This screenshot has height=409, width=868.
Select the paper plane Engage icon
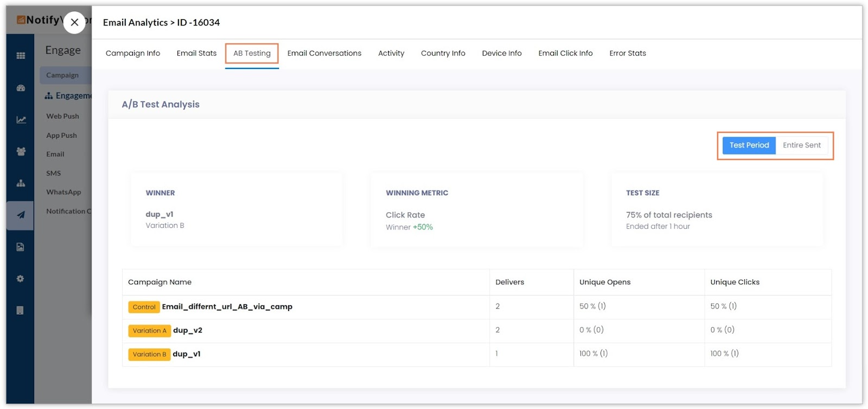pos(21,215)
